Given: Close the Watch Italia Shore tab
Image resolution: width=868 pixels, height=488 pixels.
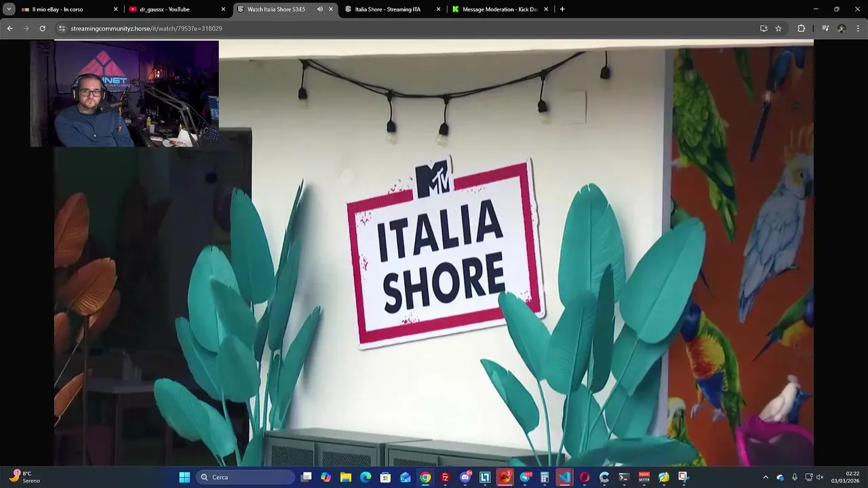Looking at the screenshot, I should coord(331,9).
